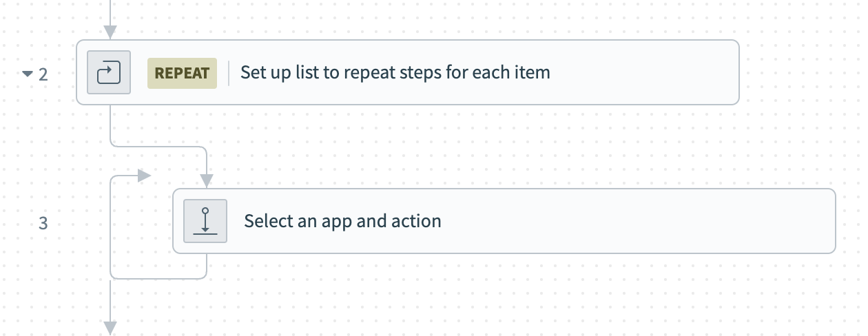Click the divider between REPEAT badge and description
Screen dimensions: 868x336
pos(229,73)
